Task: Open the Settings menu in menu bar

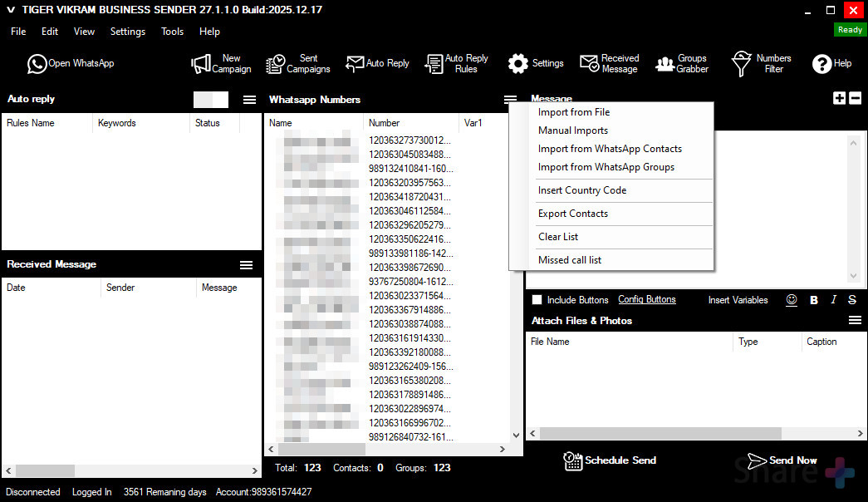Action: (128, 32)
